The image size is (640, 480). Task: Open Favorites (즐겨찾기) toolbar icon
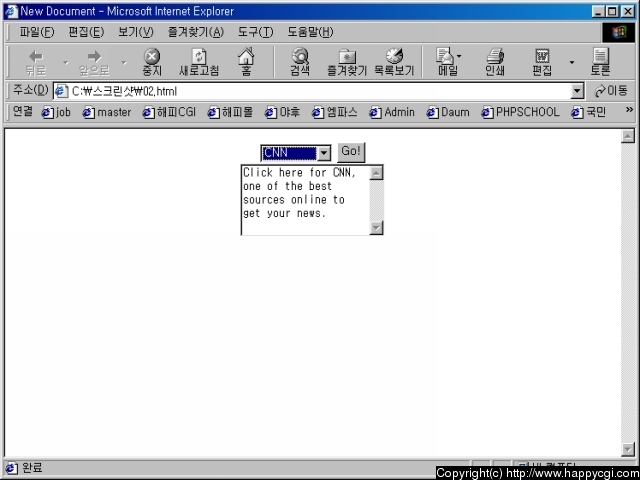[347, 62]
